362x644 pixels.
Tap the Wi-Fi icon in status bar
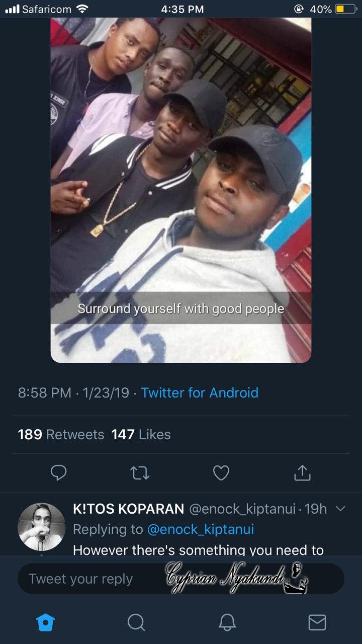tap(82, 9)
